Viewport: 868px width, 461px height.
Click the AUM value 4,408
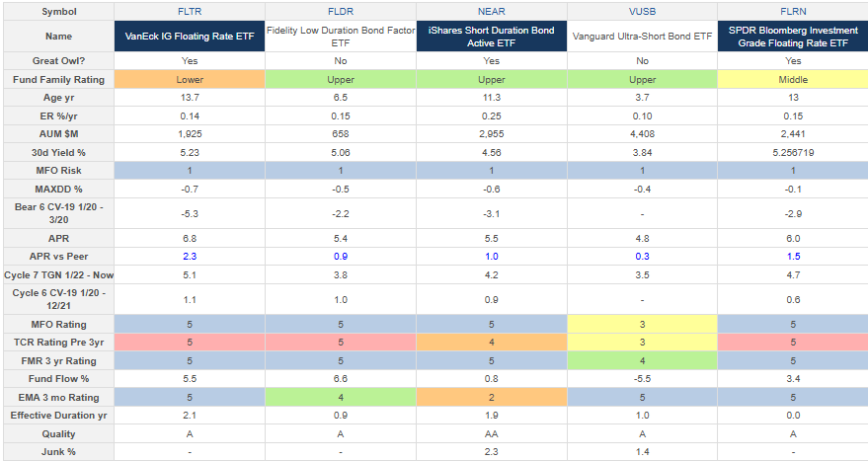pos(642,133)
